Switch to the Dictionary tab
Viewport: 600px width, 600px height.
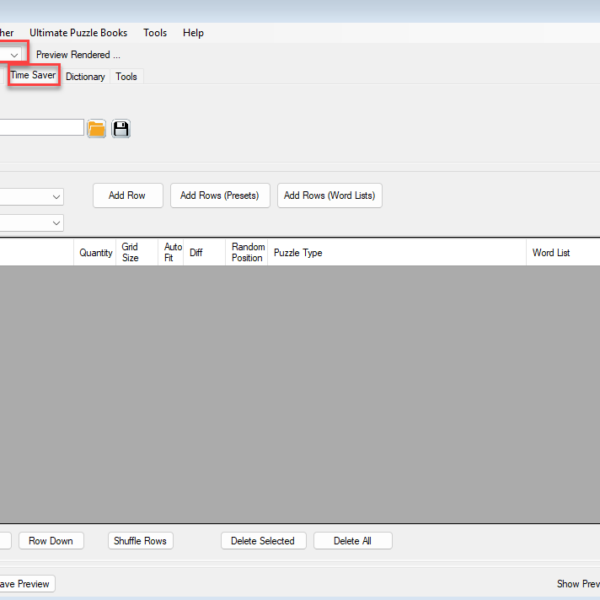85,77
